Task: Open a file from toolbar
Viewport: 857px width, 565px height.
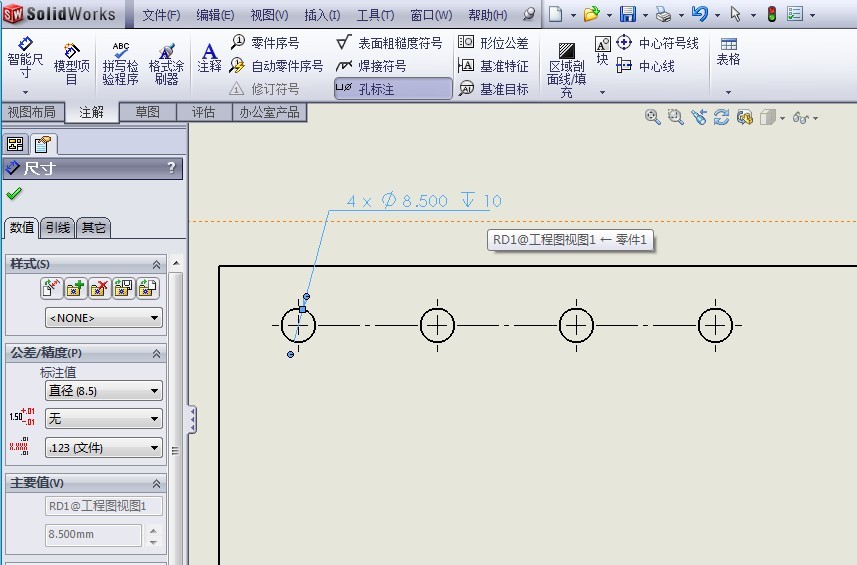Action: pos(591,14)
